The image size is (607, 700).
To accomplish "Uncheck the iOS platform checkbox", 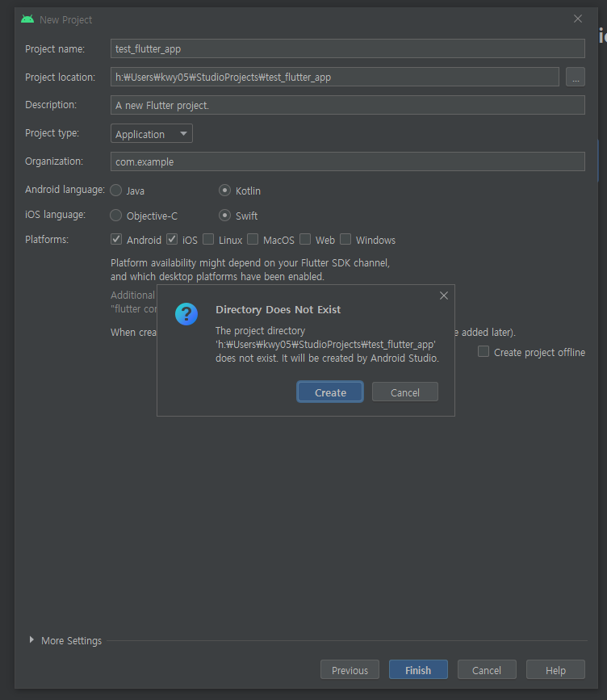I will coord(172,239).
